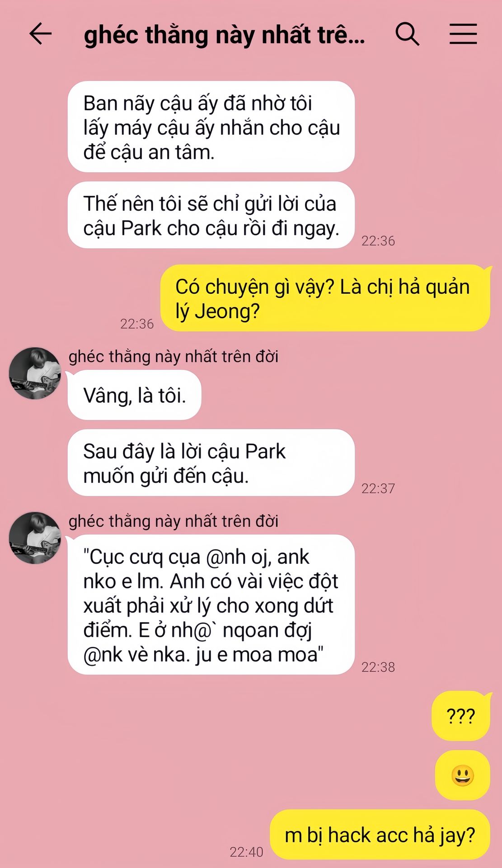The width and height of the screenshot is (502, 868).
Task: Select yellow "Có chuyện gì vậy?" bubble
Action: (325, 298)
